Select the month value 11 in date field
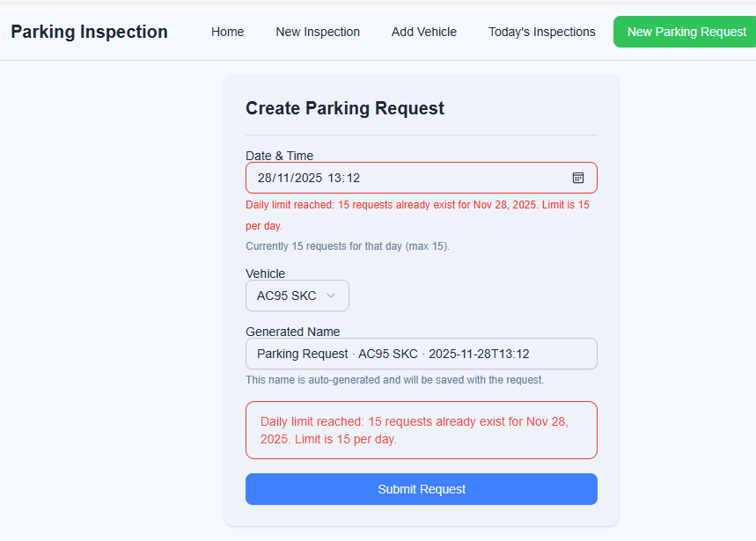The height and width of the screenshot is (541, 756). pyautogui.click(x=283, y=178)
